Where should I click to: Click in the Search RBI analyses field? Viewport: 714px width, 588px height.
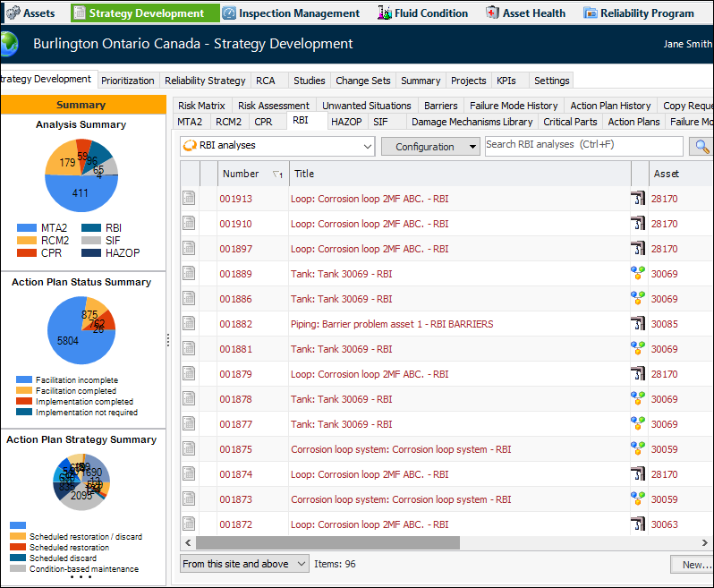click(583, 145)
